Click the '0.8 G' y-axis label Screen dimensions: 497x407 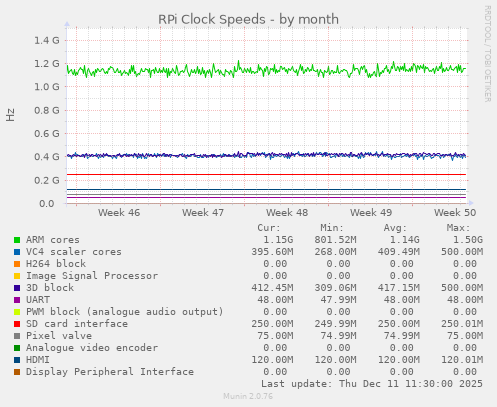point(47,110)
